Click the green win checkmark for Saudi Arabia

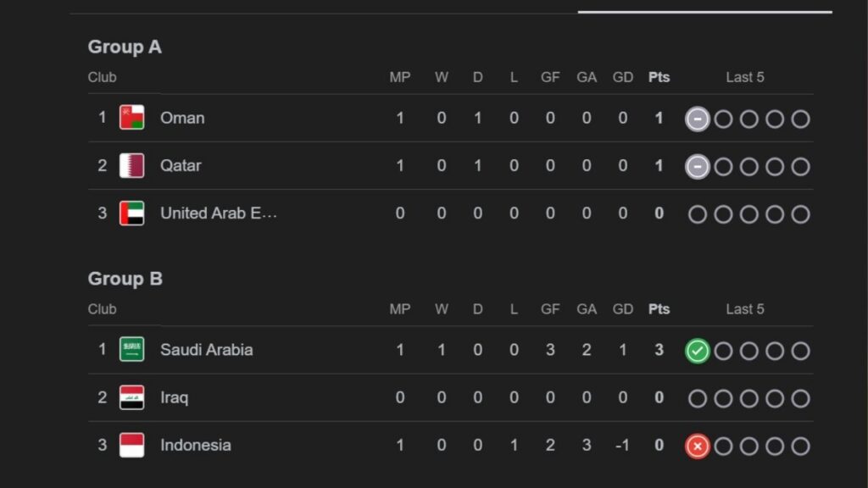click(x=697, y=350)
